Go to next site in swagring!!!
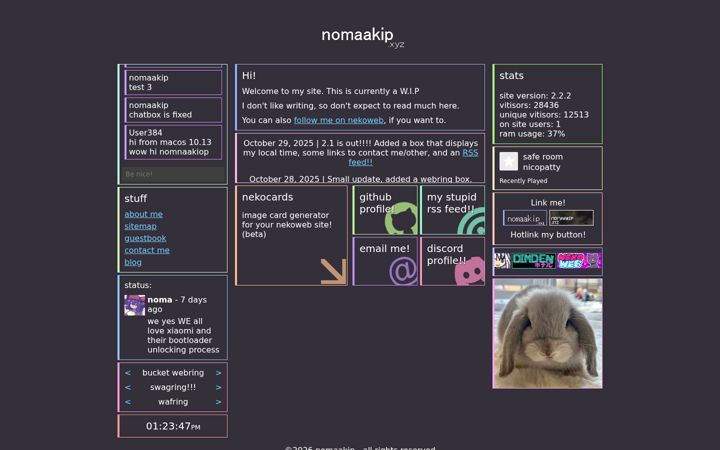 click(219, 388)
